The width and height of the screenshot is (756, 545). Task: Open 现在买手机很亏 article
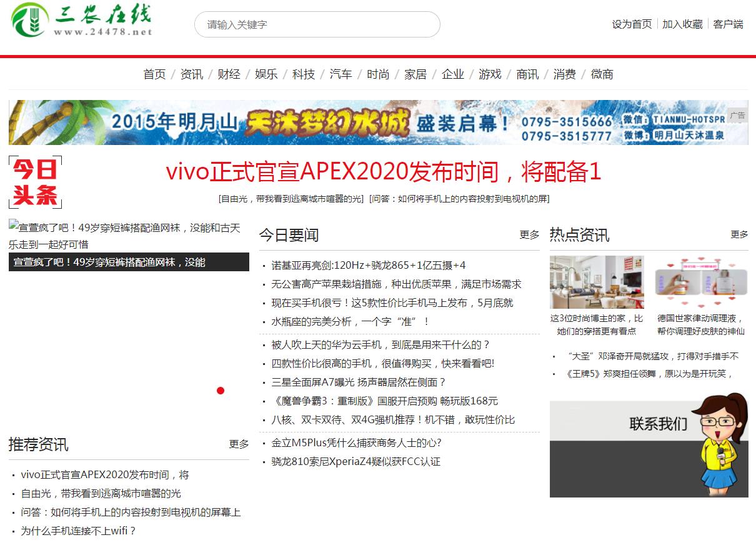(x=392, y=302)
